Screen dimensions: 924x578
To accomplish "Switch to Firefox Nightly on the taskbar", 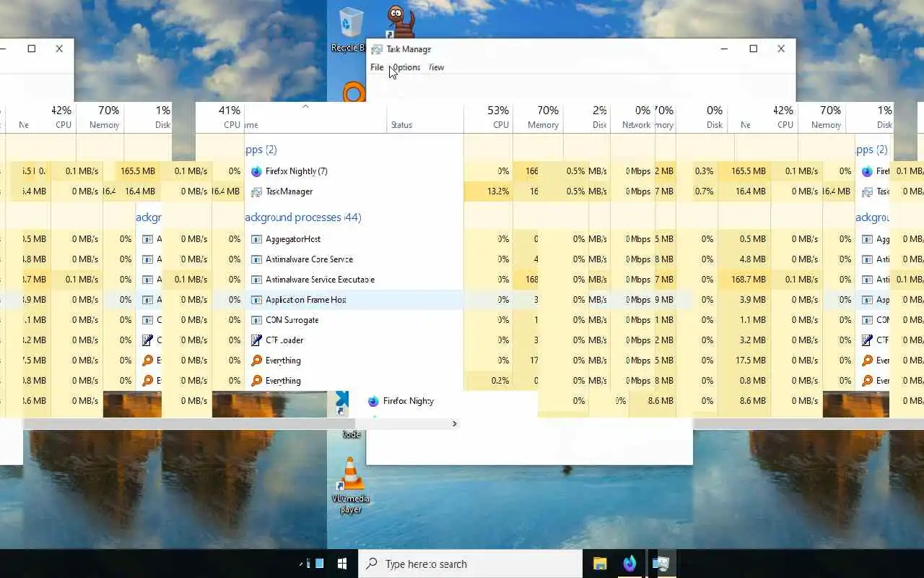I will tap(630, 564).
